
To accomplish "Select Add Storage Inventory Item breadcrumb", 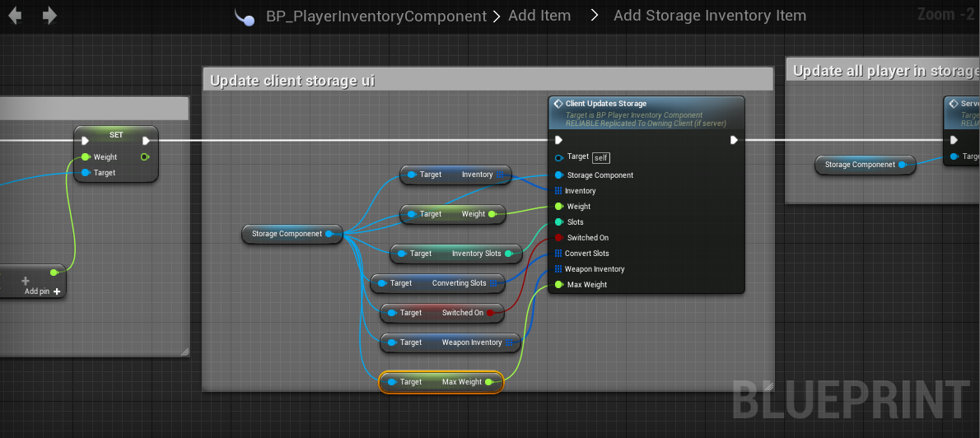I will [x=709, y=16].
